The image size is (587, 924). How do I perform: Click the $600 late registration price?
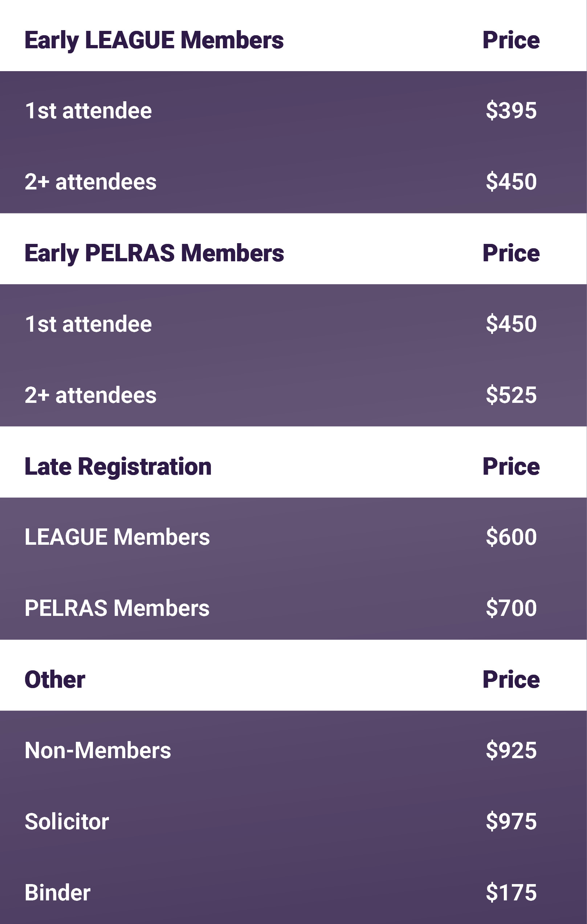point(511,537)
